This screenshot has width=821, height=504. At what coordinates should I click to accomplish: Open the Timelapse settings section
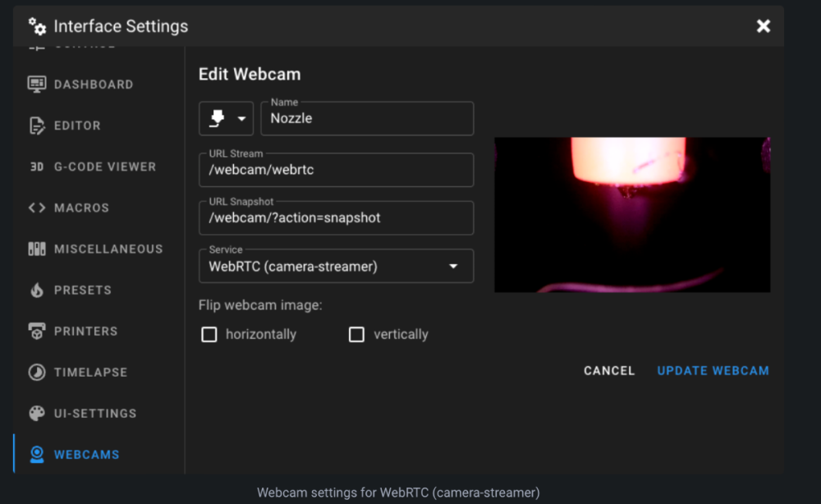coord(36,371)
